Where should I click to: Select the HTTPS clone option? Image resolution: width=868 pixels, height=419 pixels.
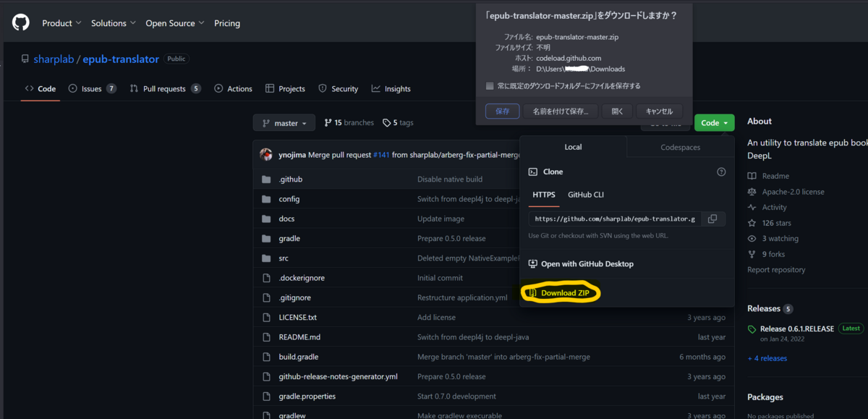click(x=544, y=195)
